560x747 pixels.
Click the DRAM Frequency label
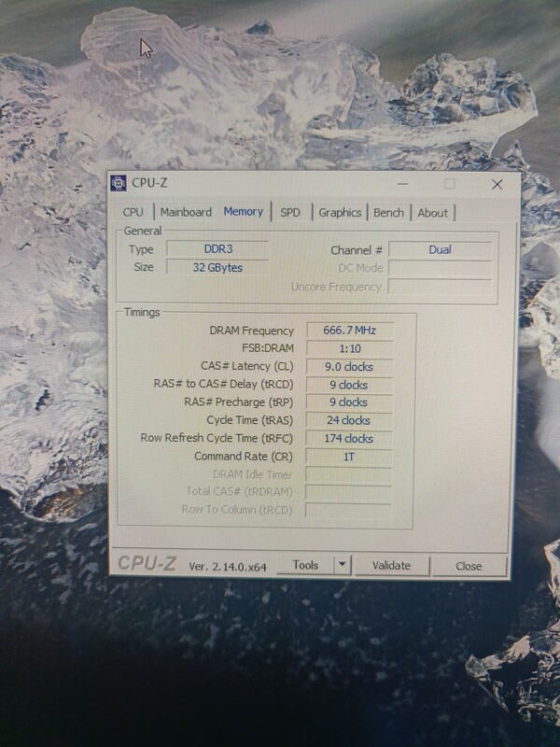click(251, 331)
